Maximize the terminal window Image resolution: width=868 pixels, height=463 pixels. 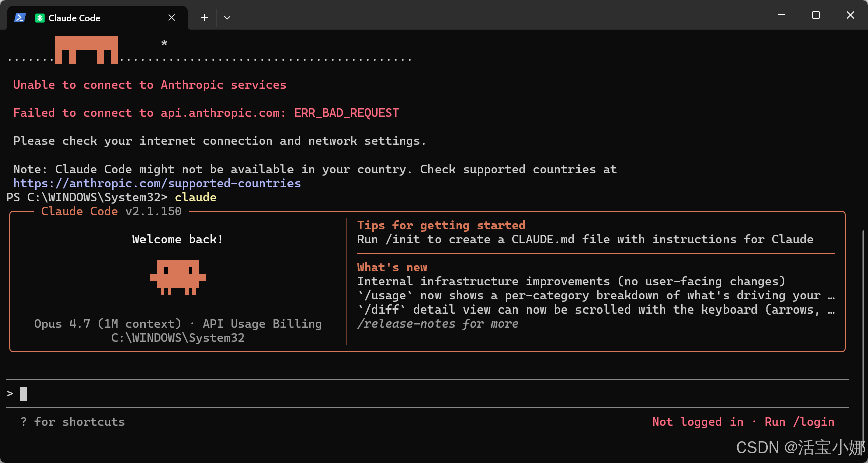pyautogui.click(x=816, y=15)
